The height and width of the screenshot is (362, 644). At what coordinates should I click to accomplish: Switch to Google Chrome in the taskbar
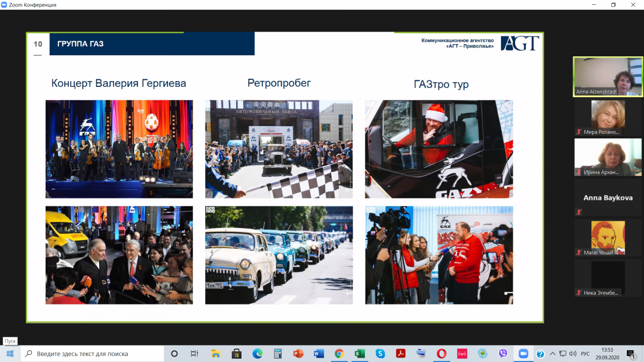pos(339,353)
